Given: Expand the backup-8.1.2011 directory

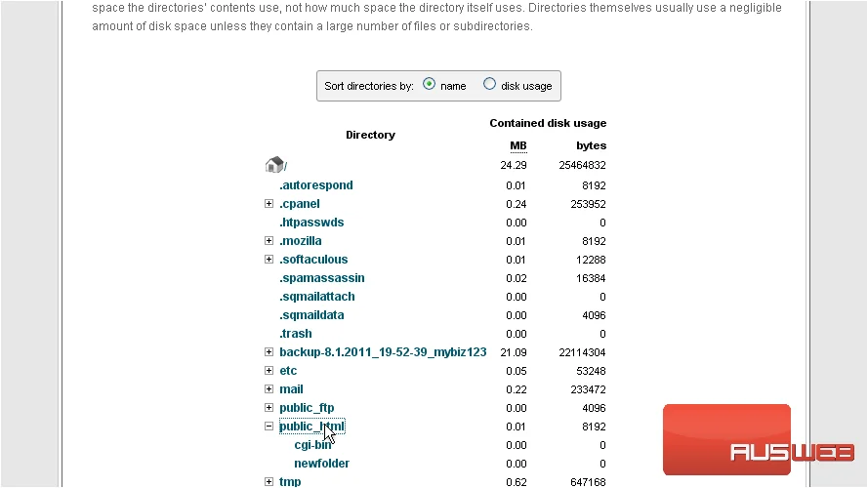Looking at the screenshot, I should click(269, 352).
